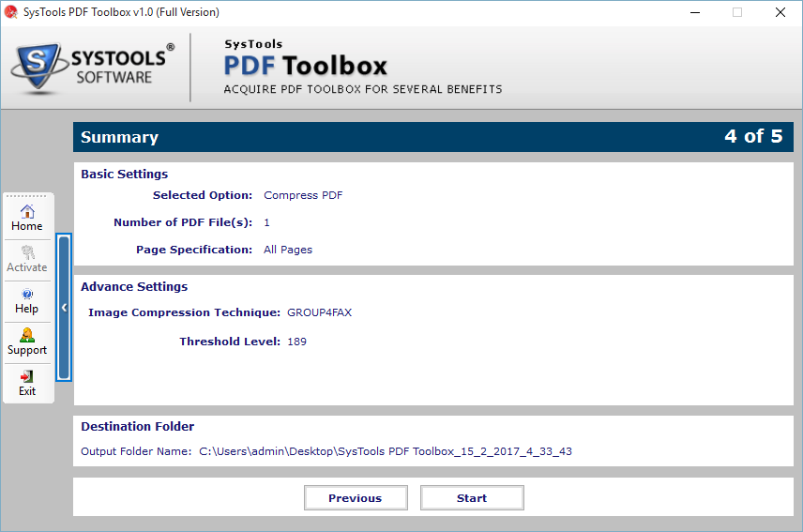
Task: Click the 'Output Folder Name:' label
Action: coord(136,451)
